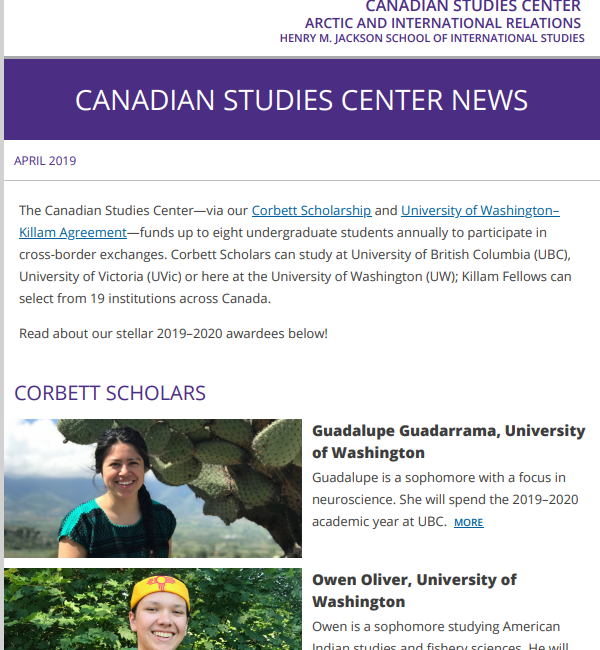Click the Corbett Scholars section heading

click(x=110, y=393)
